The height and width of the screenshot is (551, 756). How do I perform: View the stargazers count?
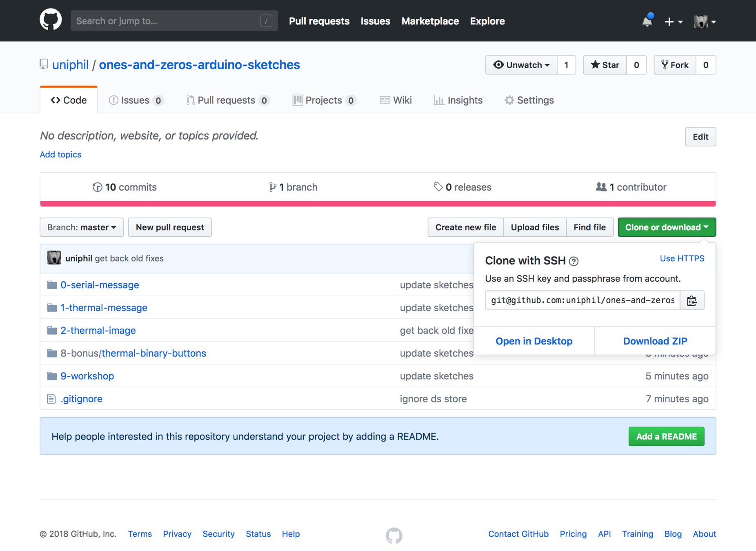tap(636, 65)
